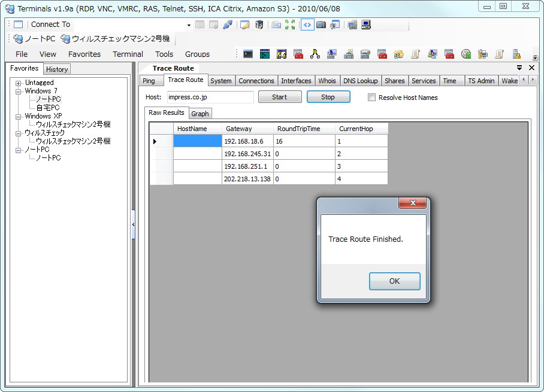Click the new terminal window icon
Image resolution: width=544 pixels, height=392 pixels.
(18, 25)
